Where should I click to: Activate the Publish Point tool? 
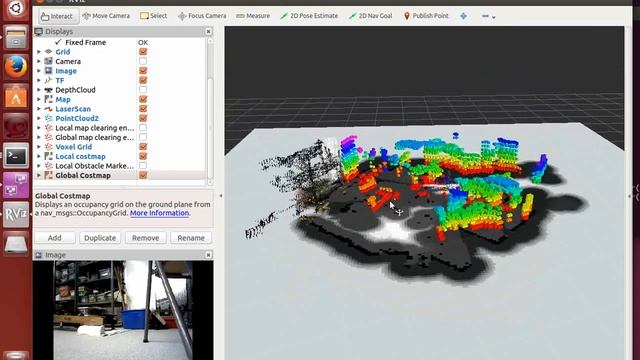426,16
